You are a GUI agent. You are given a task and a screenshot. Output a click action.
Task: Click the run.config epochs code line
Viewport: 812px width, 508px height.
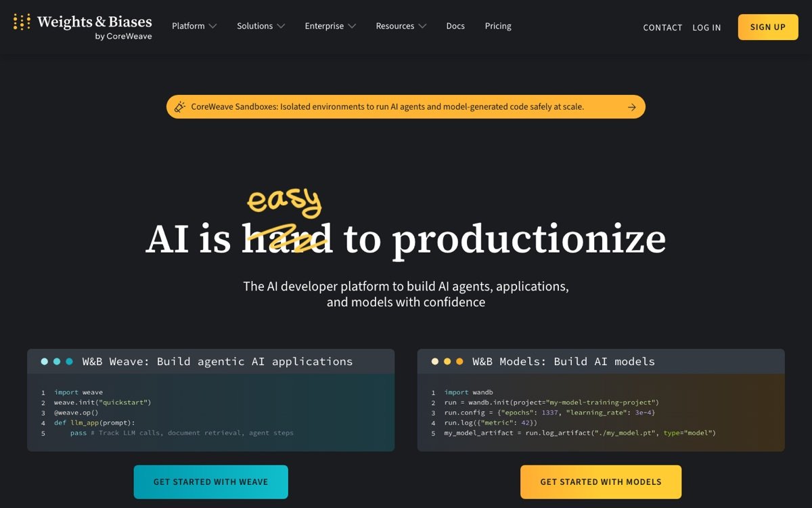550,412
